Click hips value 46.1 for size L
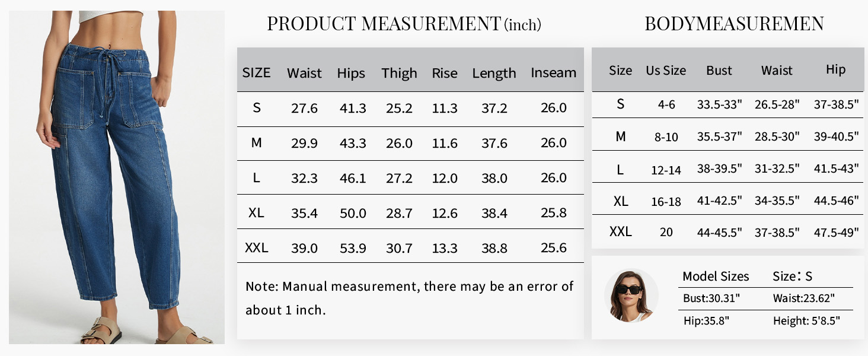 353,178
